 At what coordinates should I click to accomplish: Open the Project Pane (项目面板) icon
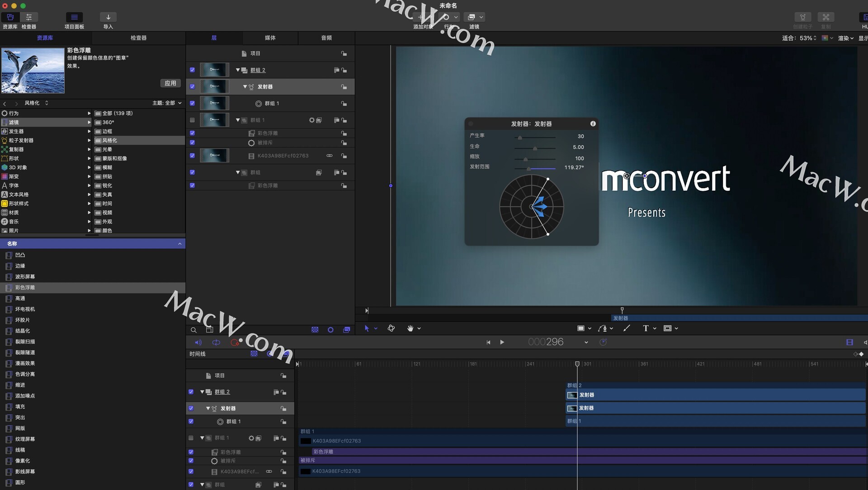74,17
